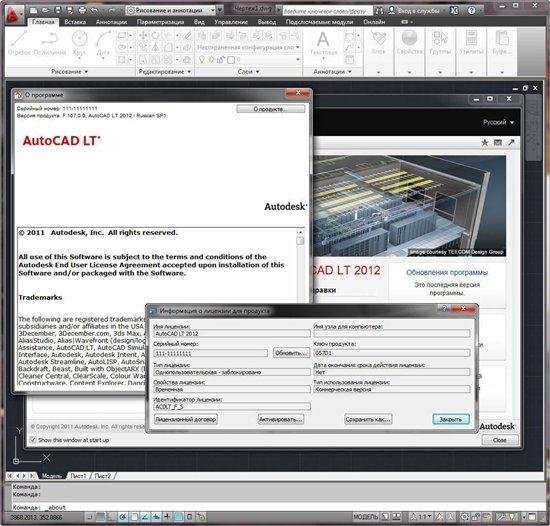The width and height of the screenshot is (550, 526).
Task: Open the Несохраненная конфигурация слоя dropdown
Action: click(x=248, y=47)
